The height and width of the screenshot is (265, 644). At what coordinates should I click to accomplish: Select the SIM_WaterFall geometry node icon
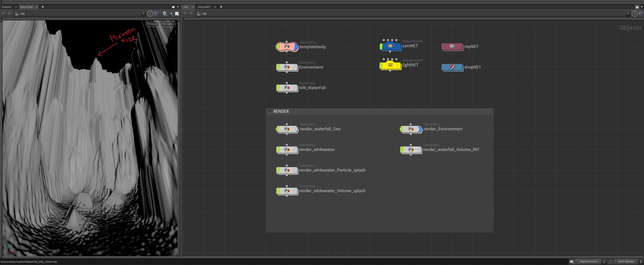pyautogui.click(x=287, y=88)
